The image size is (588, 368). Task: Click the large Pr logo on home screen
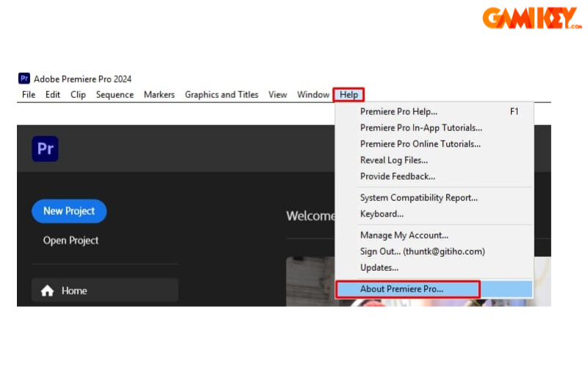point(45,149)
